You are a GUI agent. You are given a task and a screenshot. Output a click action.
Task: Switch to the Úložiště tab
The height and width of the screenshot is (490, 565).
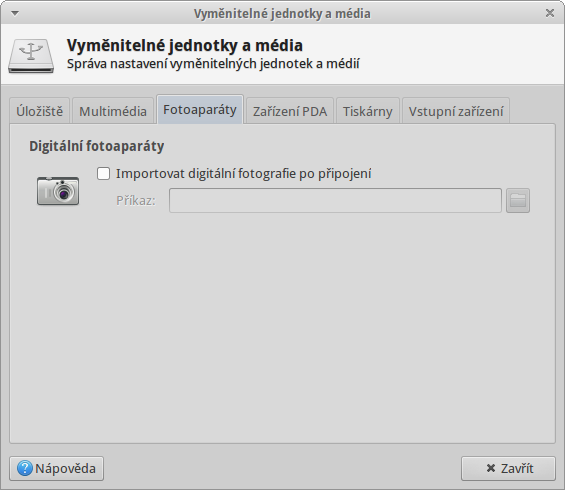coord(39,111)
